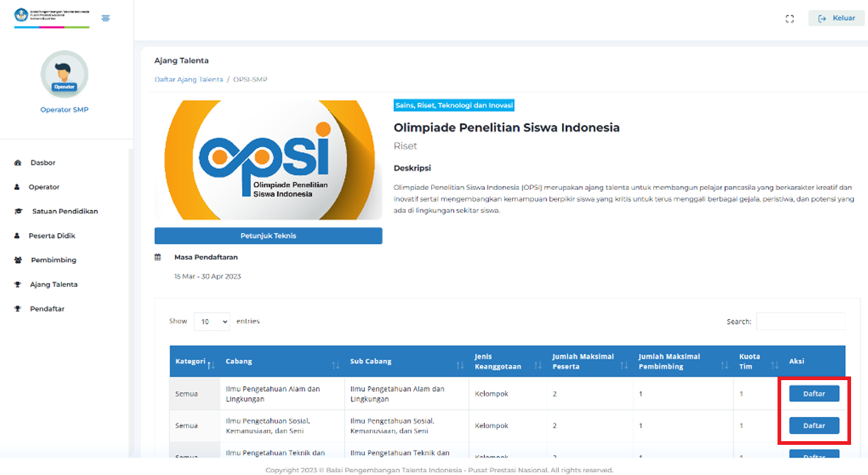Click the sidebar vertical scrollbar

(131, 301)
